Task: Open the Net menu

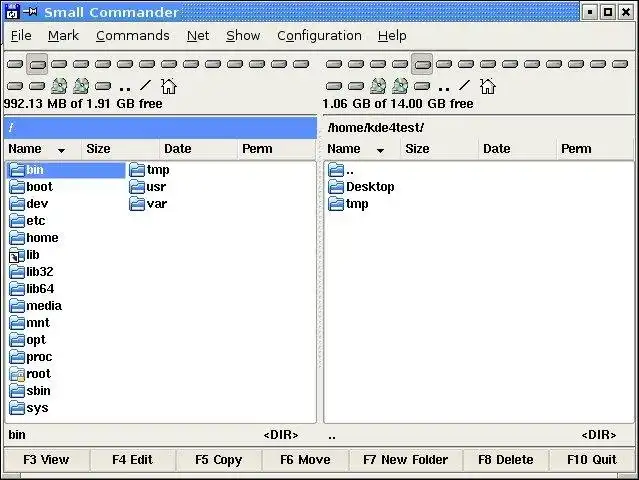Action: [x=198, y=36]
